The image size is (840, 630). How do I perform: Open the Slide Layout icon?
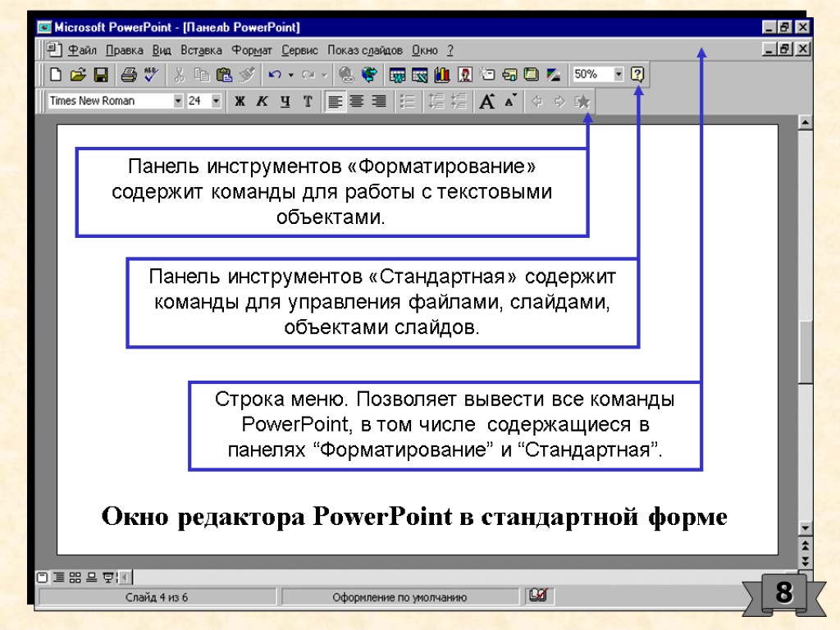coord(509,75)
